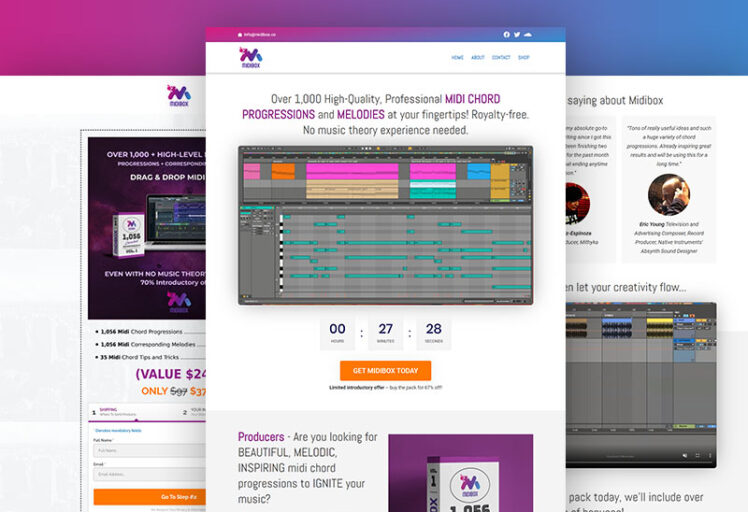Image resolution: width=748 pixels, height=512 pixels.
Task: Click the SoundCloud icon in top bar
Action: tap(528, 34)
